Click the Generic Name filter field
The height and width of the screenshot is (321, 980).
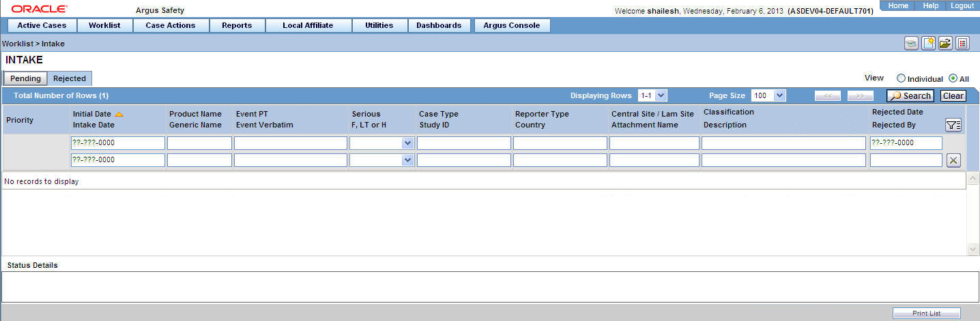199,160
